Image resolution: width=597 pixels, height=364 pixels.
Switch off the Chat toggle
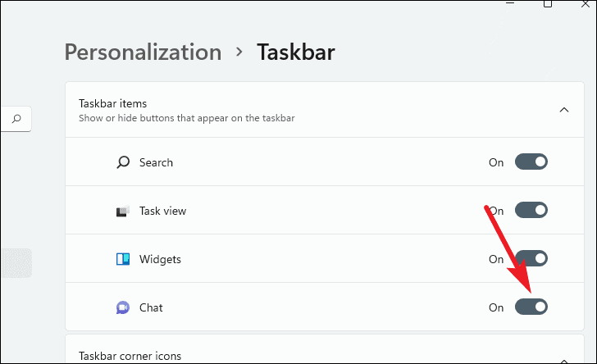click(531, 307)
